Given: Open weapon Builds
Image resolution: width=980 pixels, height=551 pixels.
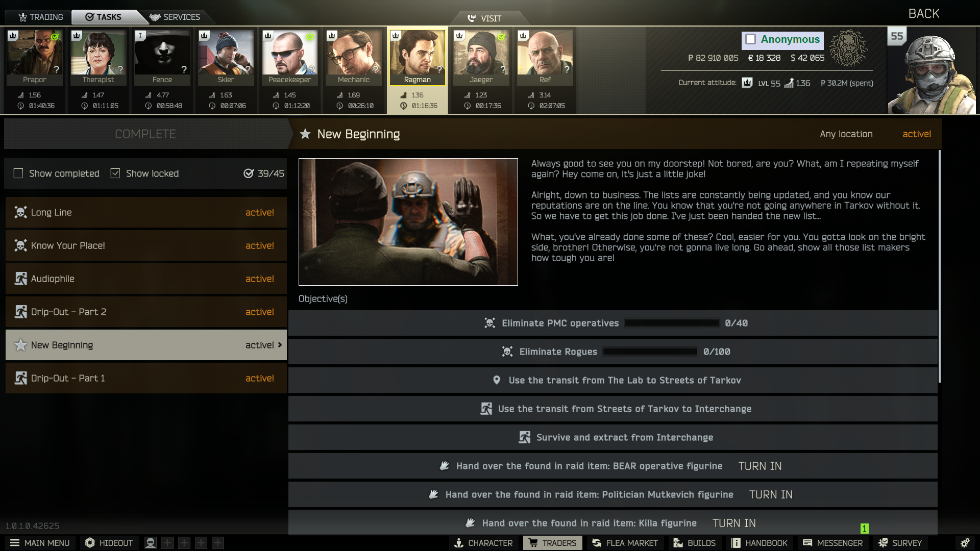Looking at the screenshot, I should [x=694, y=543].
